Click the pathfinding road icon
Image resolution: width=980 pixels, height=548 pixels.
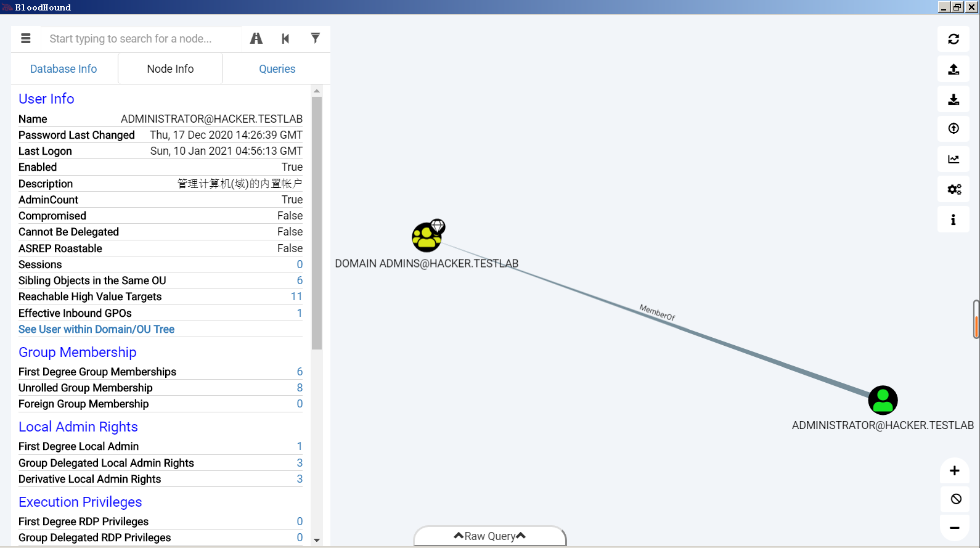(x=256, y=38)
